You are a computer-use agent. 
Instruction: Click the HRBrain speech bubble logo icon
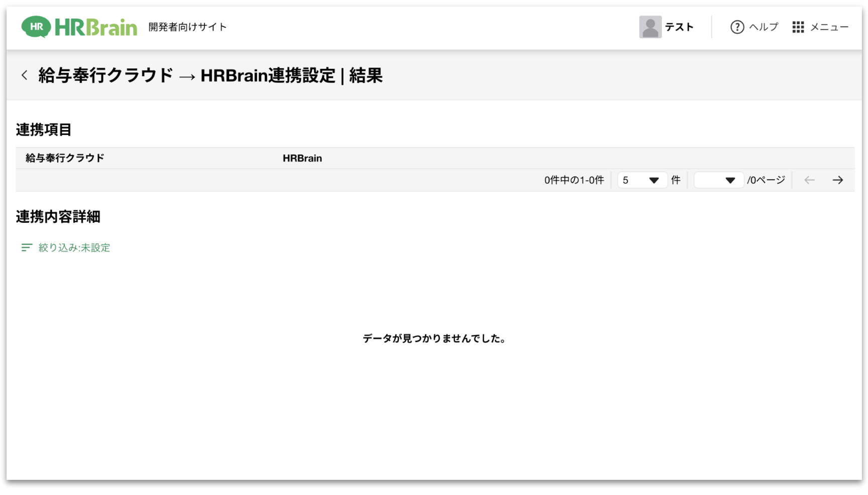[x=36, y=27]
